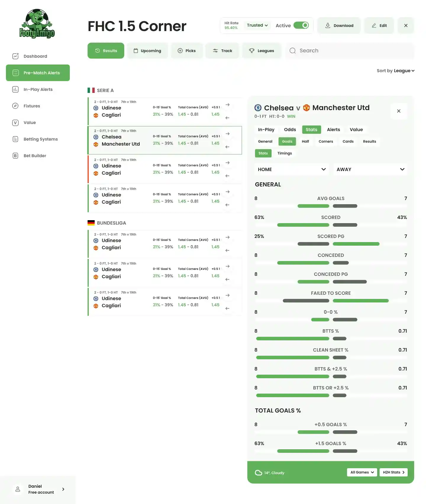Viewport: 426px width, 504px height.
Task: Expand Daniel's account menu chevron
Action: pos(63,489)
